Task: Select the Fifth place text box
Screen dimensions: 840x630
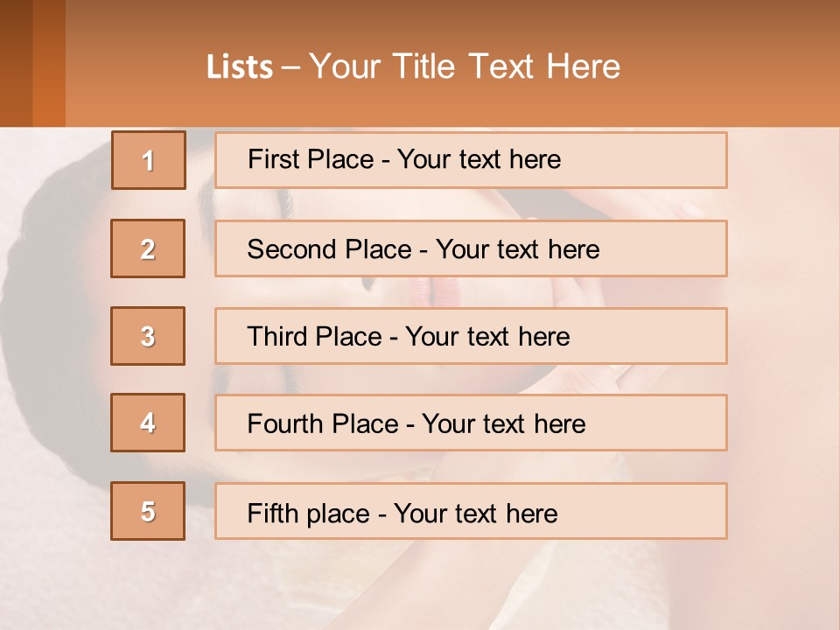Action: pos(471,511)
